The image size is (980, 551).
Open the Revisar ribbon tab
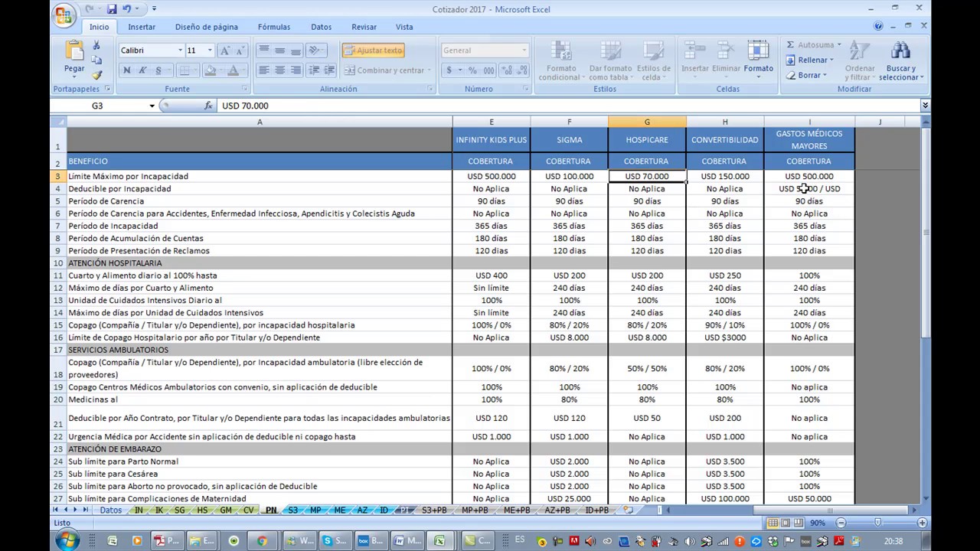pos(364,27)
